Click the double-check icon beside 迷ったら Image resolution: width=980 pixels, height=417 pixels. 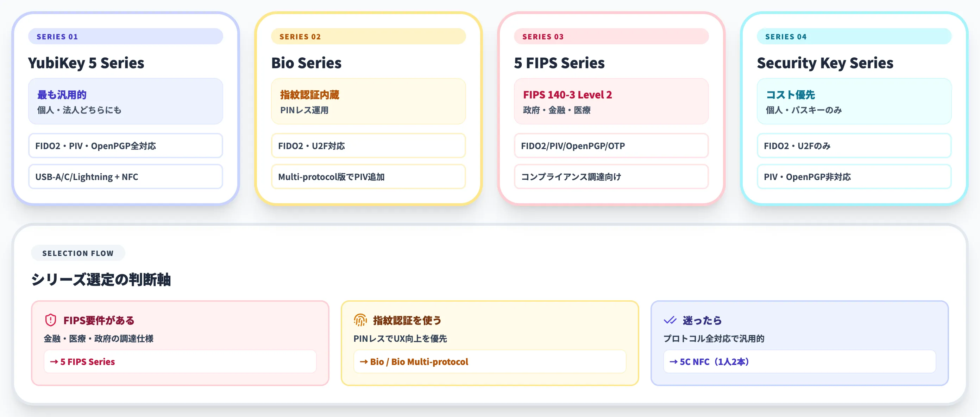pyautogui.click(x=670, y=320)
